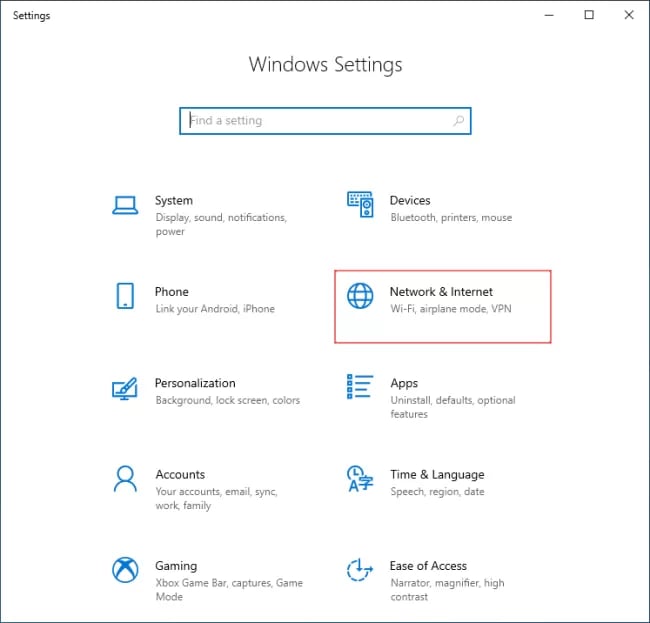
Task: Click "Background, lock screen, colors" description
Action: click(x=228, y=400)
